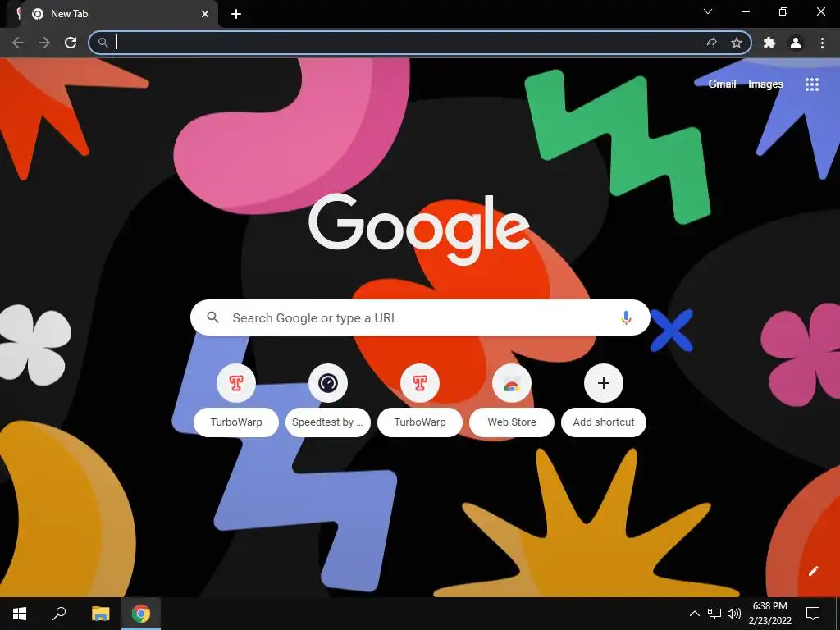Click the Speedtest by ... label
The image size is (840, 630).
[x=328, y=422]
